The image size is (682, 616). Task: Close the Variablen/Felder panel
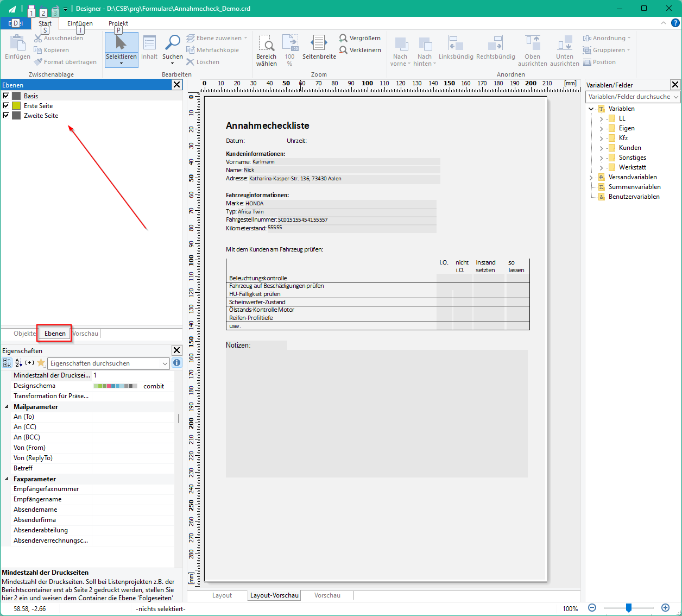tap(675, 85)
